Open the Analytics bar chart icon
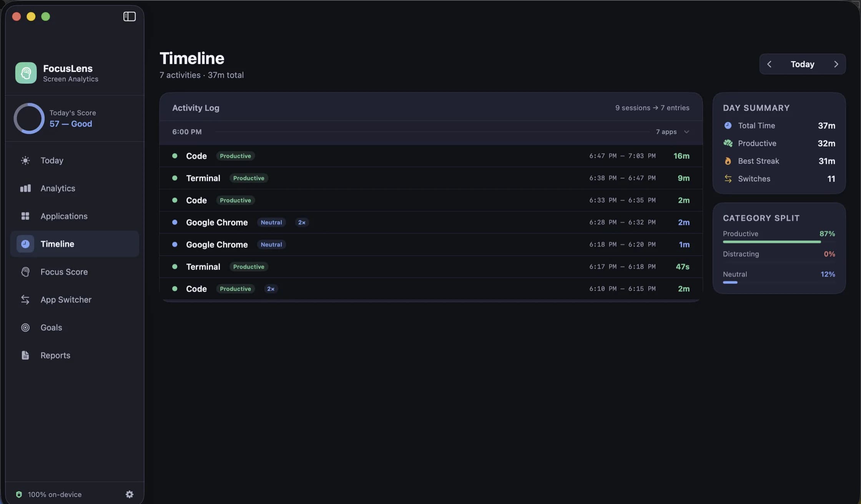The width and height of the screenshot is (861, 504). pos(25,188)
